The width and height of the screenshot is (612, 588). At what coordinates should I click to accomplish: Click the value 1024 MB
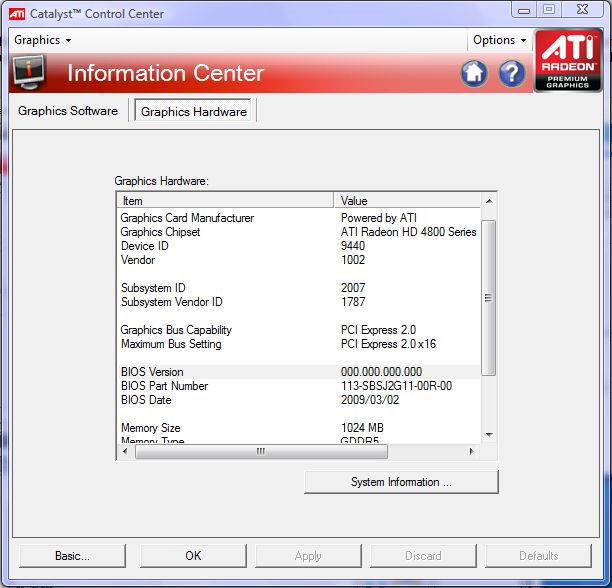pos(362,428)
